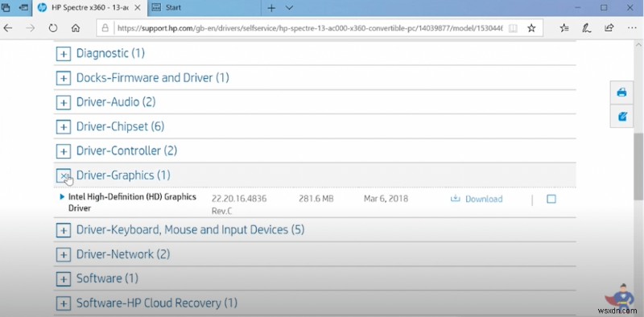
Task: Switch to the Start tab
Action: [204, 8]
